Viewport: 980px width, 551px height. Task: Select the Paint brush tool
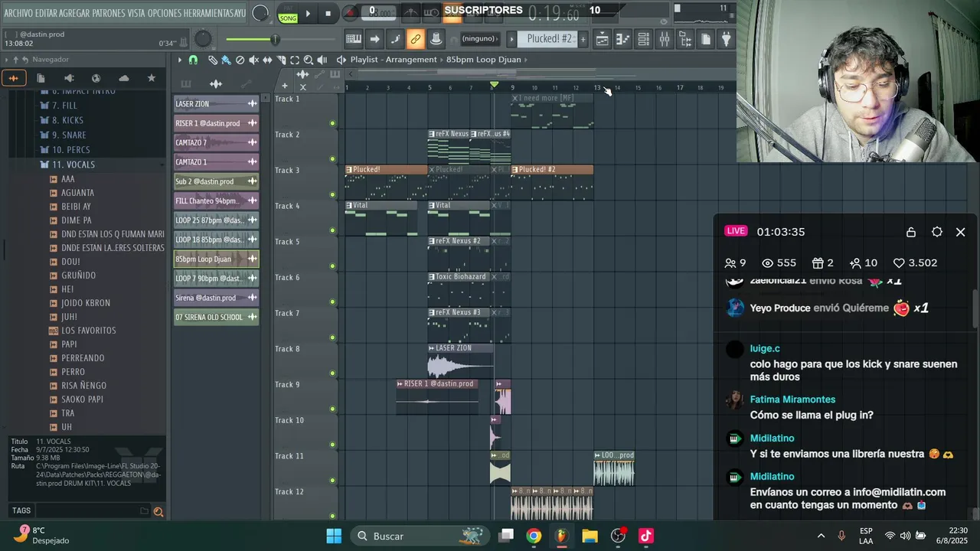226,60
